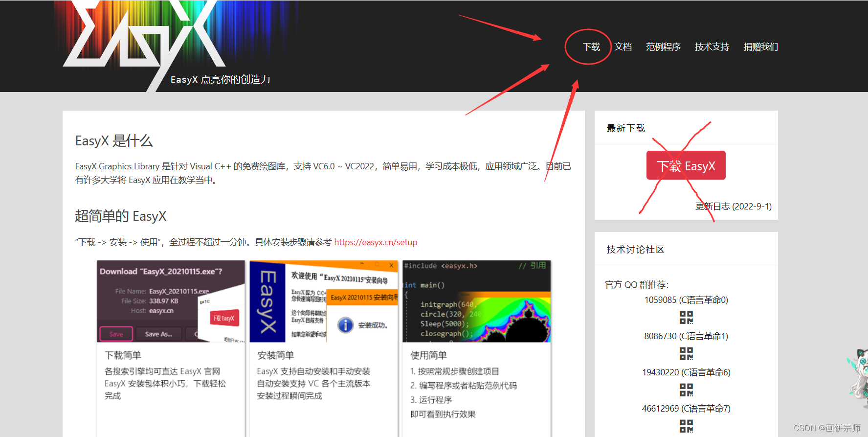Screen dimensions: 868x437
Task: Click QR icon under 1059085 (C语言革命0)
Action: click(686, 318)
